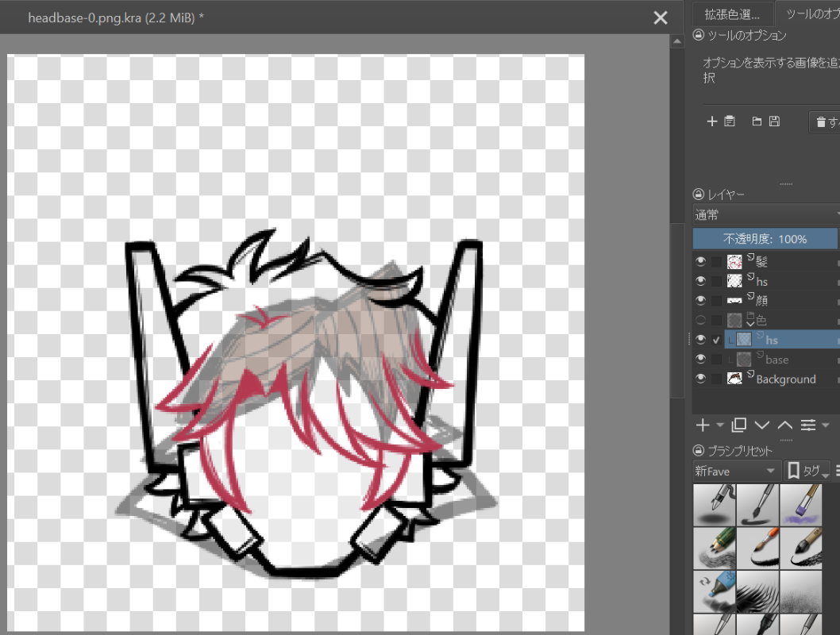Open the layer properties dropdown arrow
The image size is (840, 635).
[x=826, y=425]
